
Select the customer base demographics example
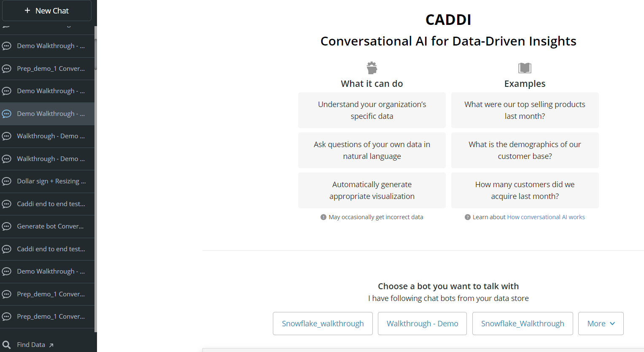(x=525, y=150)
